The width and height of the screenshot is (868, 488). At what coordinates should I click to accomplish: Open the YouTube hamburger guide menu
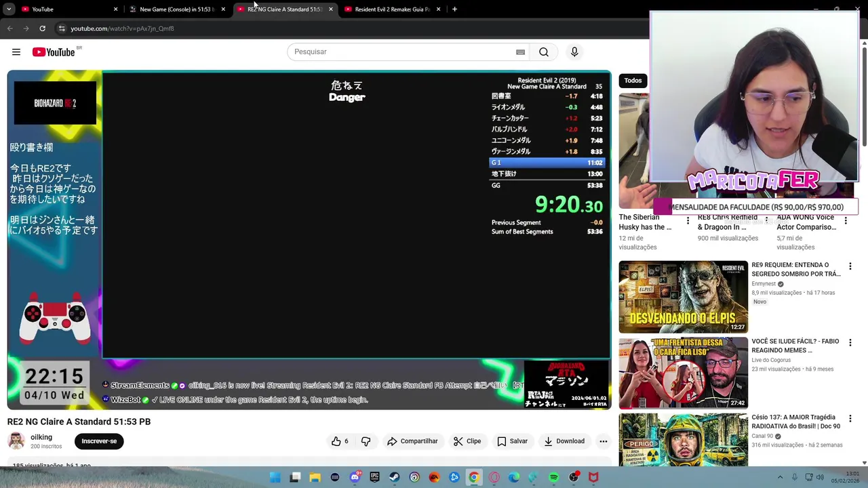[x=16, y=52]
